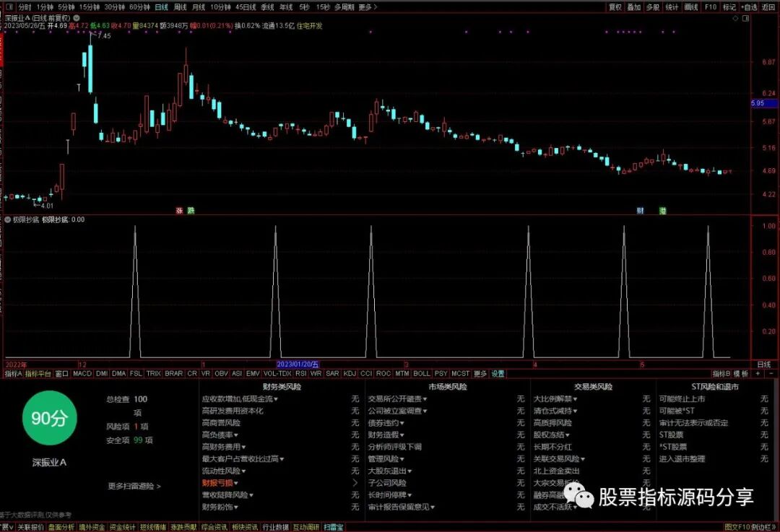Click the 跌 marker under the chart
Viewport: 780px width, 532px height.
pyautogui.click(x=191, y=211)
